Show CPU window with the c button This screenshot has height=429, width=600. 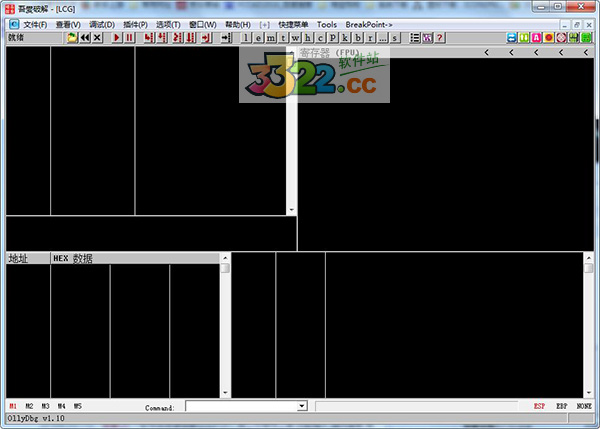click(x=320, y=38)
